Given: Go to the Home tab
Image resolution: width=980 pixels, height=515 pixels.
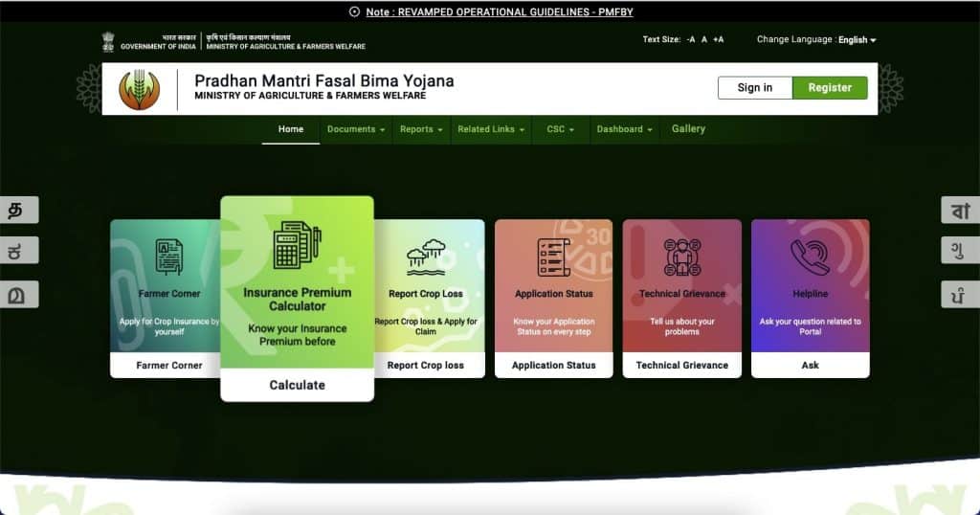Looking at the screenshot, I should pyautogui.click(x=291, y=129).
